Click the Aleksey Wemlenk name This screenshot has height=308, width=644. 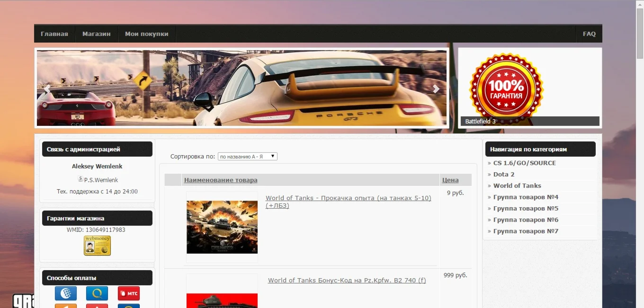(x=97, y=166)
